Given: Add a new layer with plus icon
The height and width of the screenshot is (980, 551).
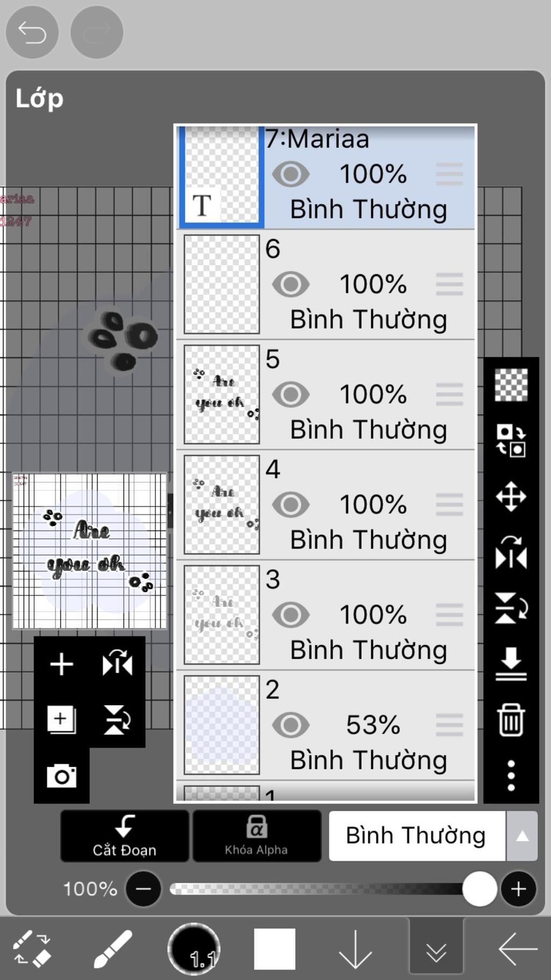Looking at the screenshot, I should (x=61, y=664).
